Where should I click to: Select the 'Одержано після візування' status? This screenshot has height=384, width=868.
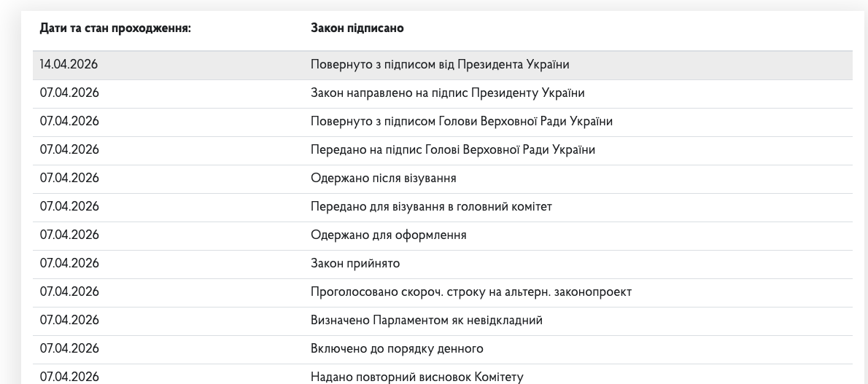pyautogui.click(x=384, y=179)
